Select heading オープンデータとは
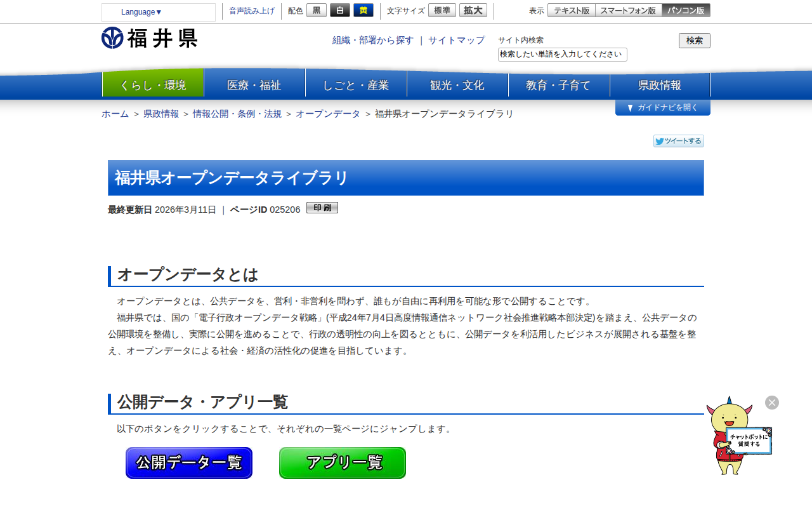The height and width of the screenshot is (508, 812). point(188,275)
